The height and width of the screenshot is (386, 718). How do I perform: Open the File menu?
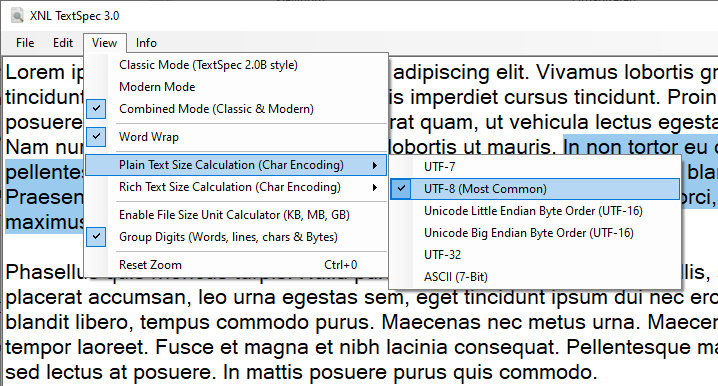point(25,43)
